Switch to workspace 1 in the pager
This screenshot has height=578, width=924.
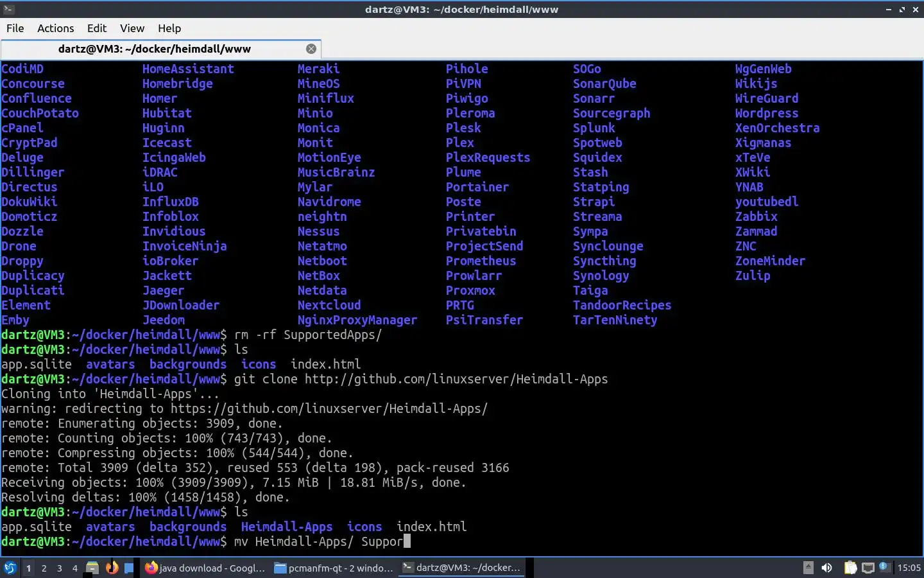tap(28, 568)
